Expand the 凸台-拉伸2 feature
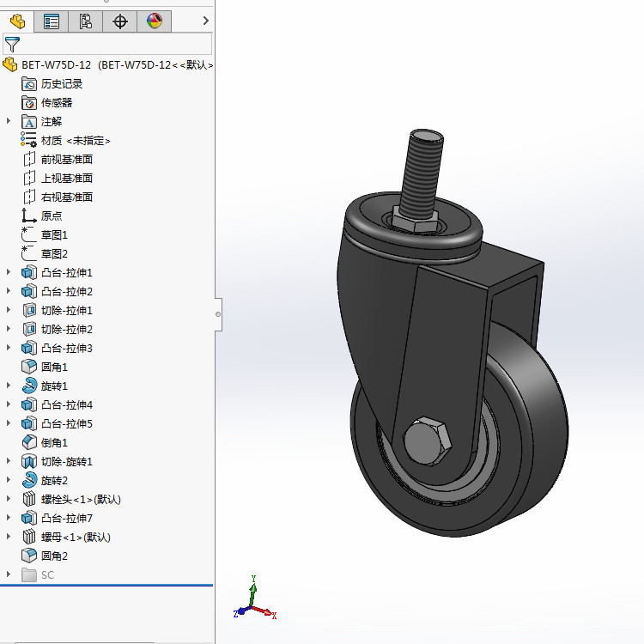This screenshot has width=644, height=644. point(9,291)
